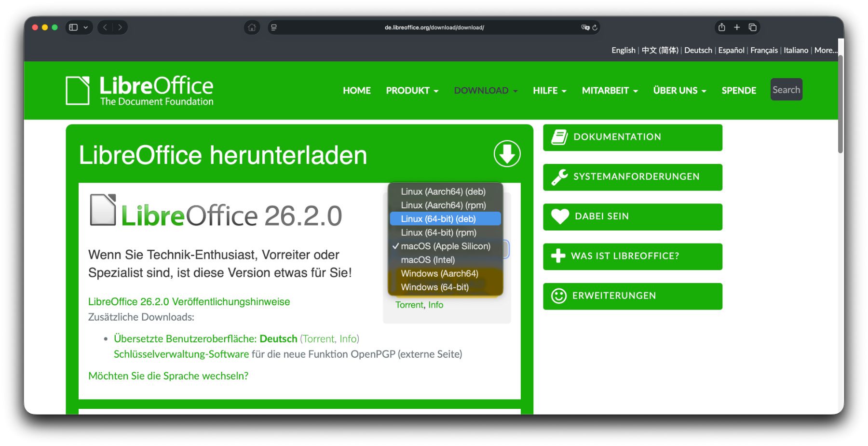Open LibreOffice 26.2.0 Veröffentlichungshinweise link
Image resolution: width=868 pixels, height=446 pixels.
tap(189, 302)
